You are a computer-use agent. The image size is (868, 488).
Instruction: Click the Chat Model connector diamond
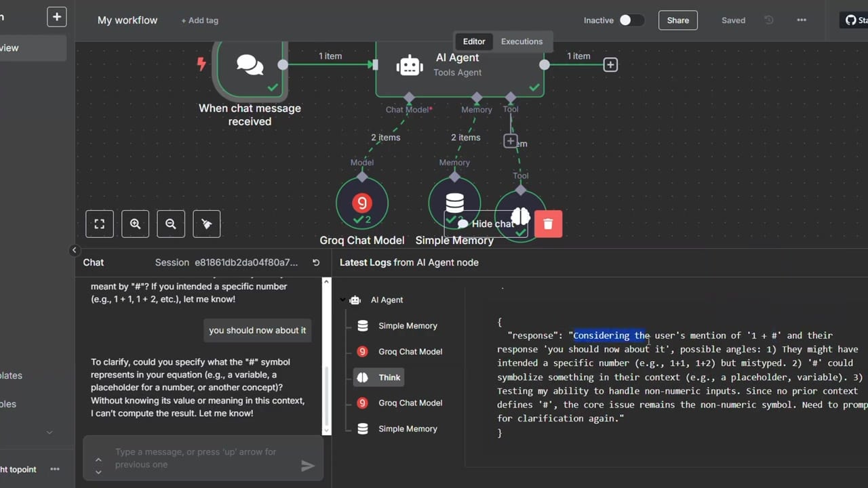pyautogui.click(x=409, y=98)
